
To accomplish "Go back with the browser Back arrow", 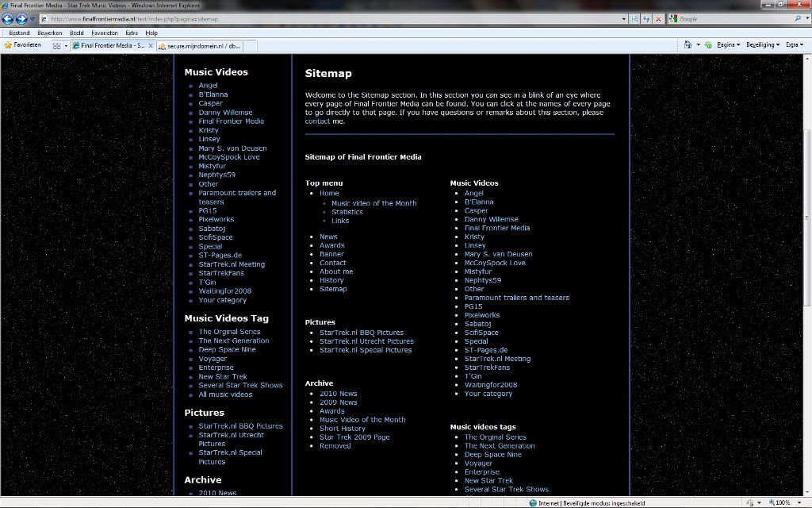I will pyautogui.click(x=7, y=19).
